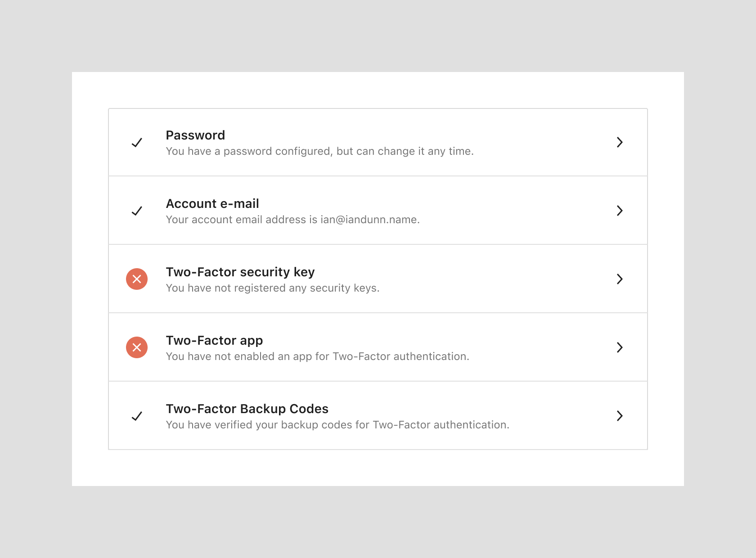
Task: Expand the Password row chevron
Action: 620,142
